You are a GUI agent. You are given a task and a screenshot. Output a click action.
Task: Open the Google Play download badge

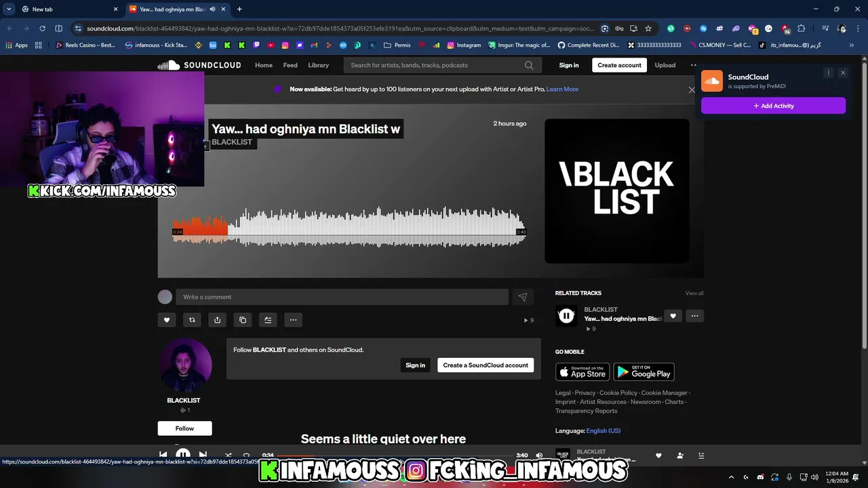[x=644, y=372]
